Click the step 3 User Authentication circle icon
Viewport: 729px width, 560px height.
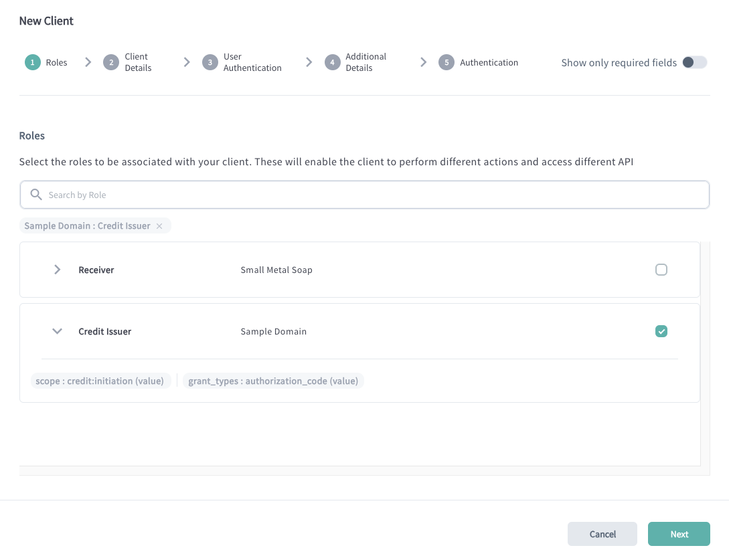coord(210,62)
